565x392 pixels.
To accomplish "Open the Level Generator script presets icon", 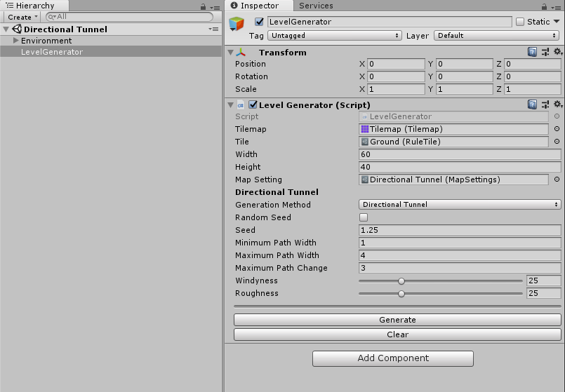I will pos(545,104).
